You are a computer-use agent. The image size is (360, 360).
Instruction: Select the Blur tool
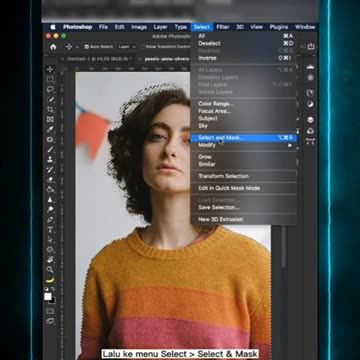pyautogui.click(x=50, y=199)
